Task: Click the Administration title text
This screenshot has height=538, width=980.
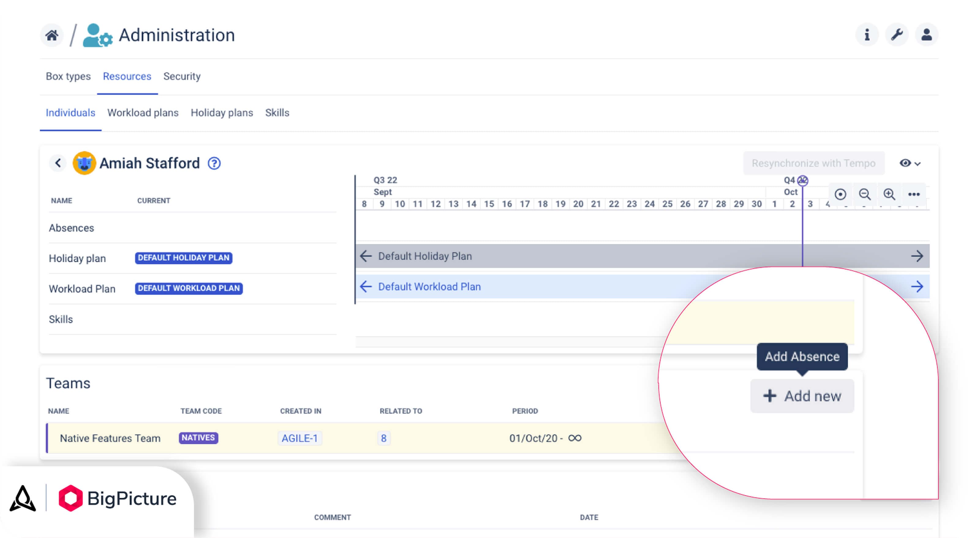Action: coord(177,35)
